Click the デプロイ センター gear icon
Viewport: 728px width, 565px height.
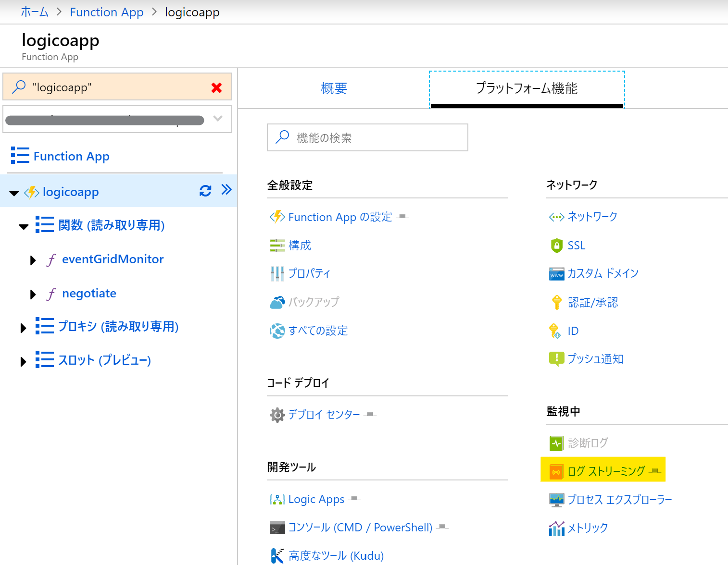(x=277, y=415)
